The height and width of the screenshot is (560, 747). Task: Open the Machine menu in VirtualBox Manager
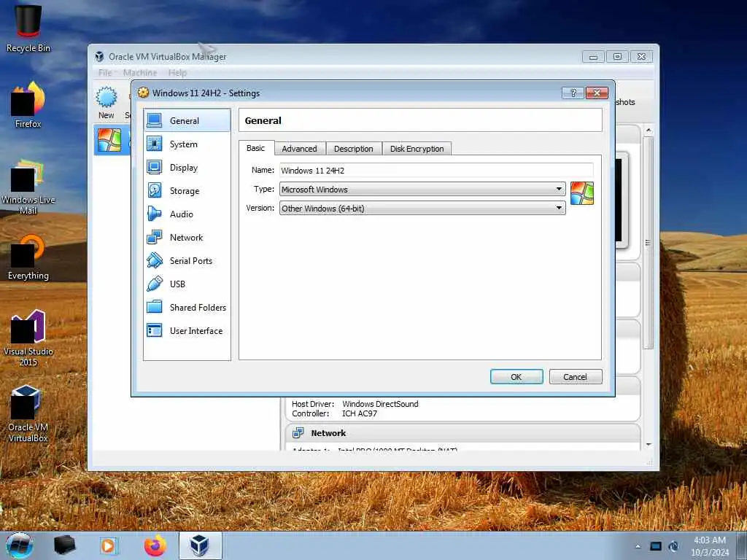coord(140,72)
